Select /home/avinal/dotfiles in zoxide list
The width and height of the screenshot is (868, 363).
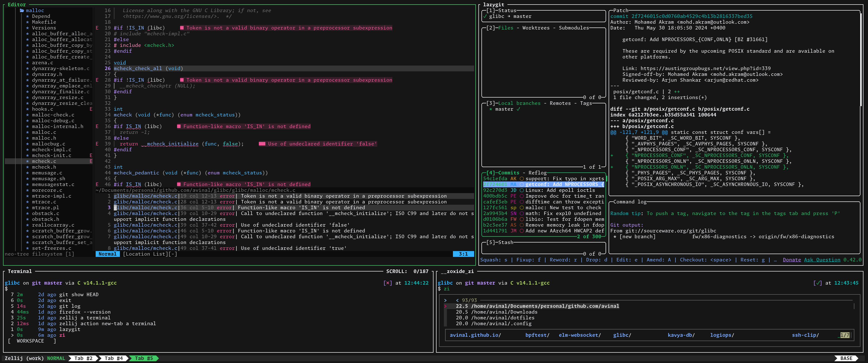pos(503,318)
